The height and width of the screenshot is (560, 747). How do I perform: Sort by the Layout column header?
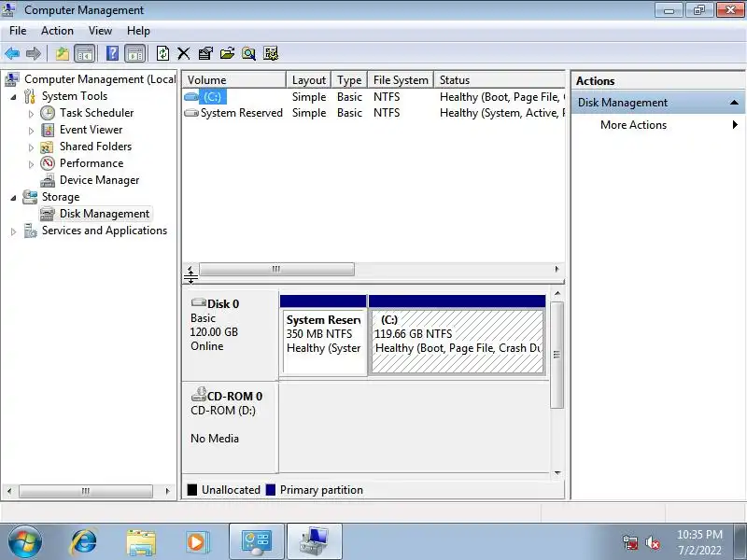coord(309,80)
